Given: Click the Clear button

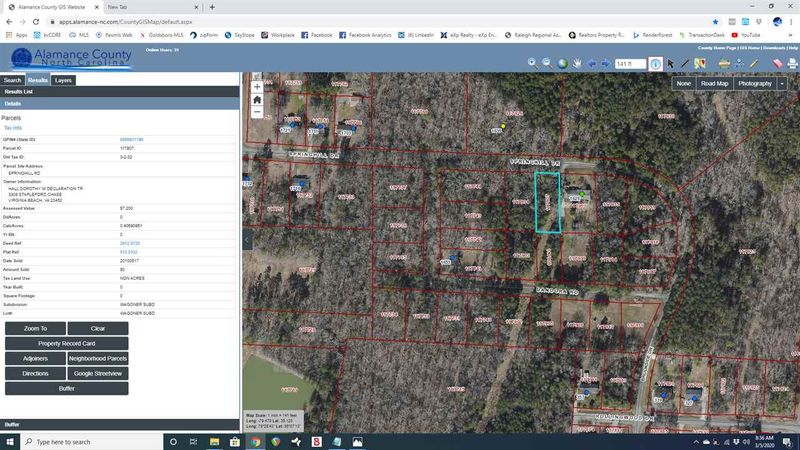Looking at the screenshot, I should 98,329.
